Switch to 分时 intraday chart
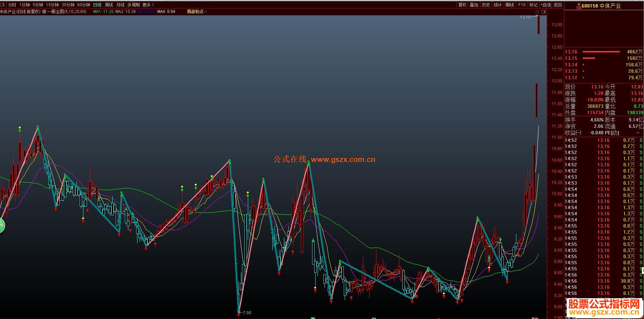The width and height of the screenshot is (644, 319). coord(12,5)
